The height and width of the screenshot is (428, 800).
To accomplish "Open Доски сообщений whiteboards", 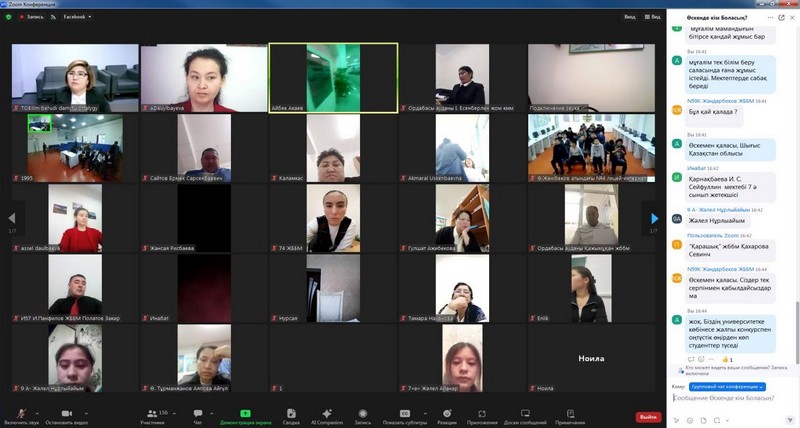I will coord(525,416).
